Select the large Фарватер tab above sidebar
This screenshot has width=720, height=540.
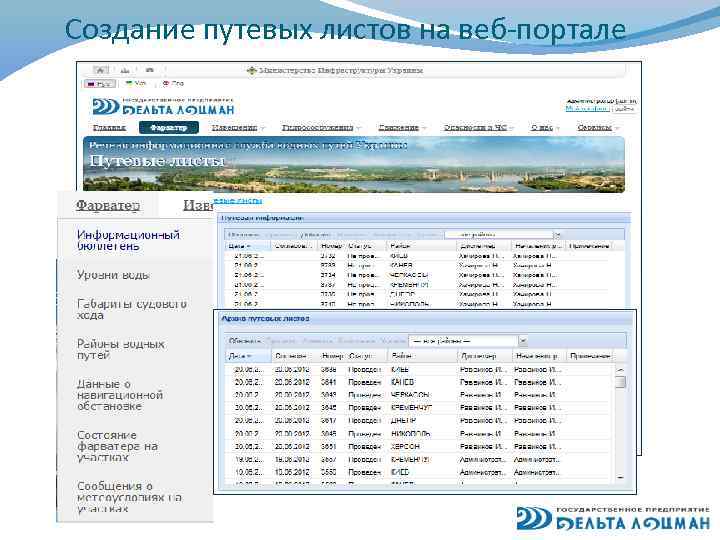(108, 205)
